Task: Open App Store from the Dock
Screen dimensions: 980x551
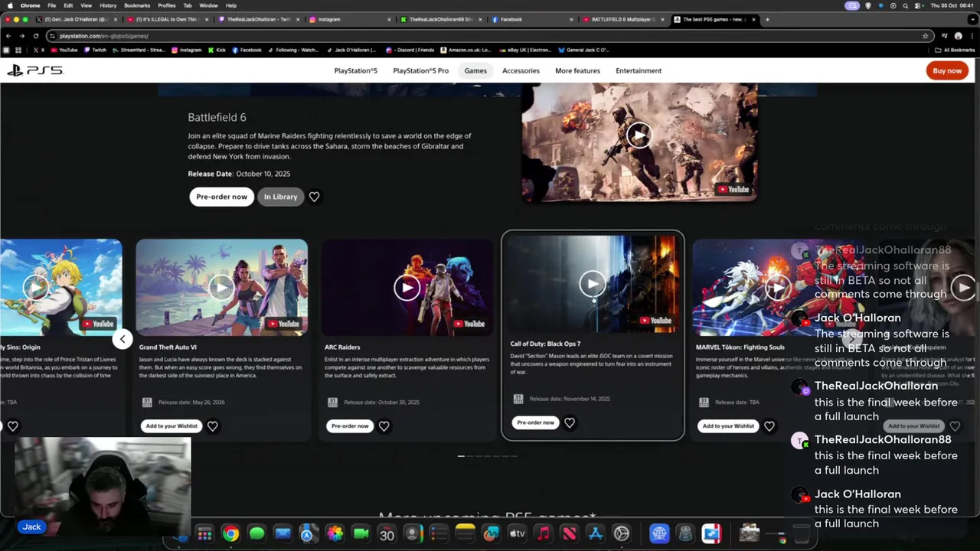Action: tap(595, 534)
